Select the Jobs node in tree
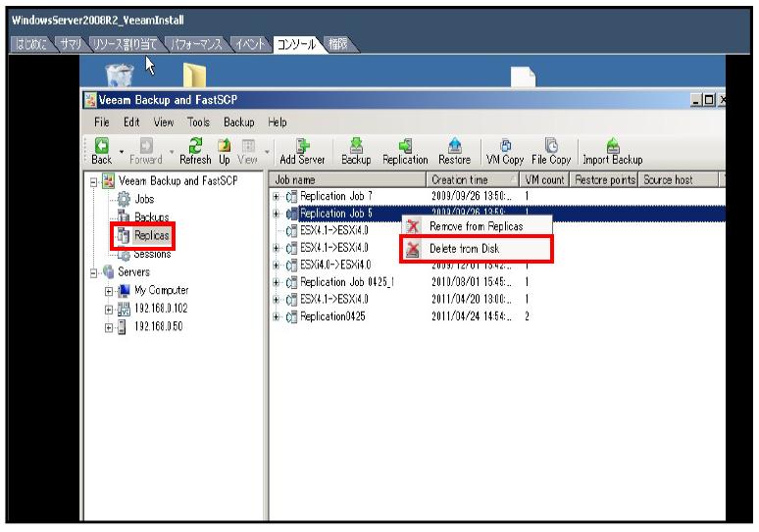Image resolution: width=759 pixels, height=532 pixels. [x=144, y=199]
